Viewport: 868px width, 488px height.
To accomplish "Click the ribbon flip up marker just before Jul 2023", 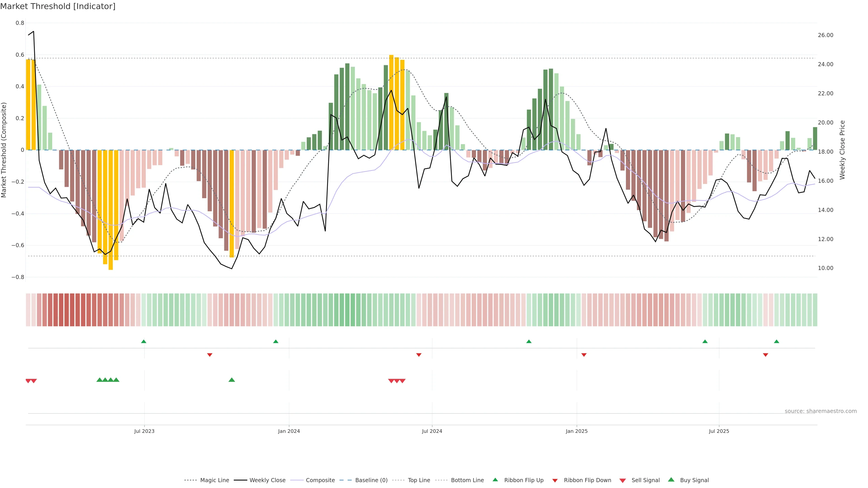I will 144,342.
